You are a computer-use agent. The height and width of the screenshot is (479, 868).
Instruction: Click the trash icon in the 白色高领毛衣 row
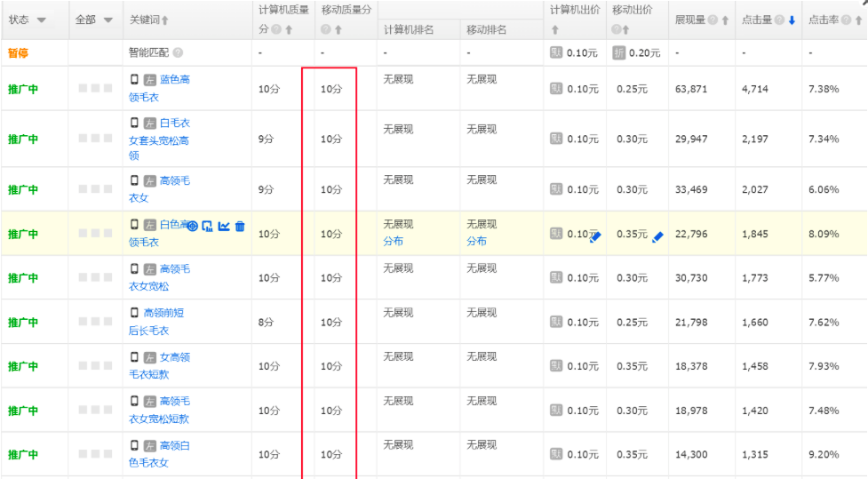point(240,227)
